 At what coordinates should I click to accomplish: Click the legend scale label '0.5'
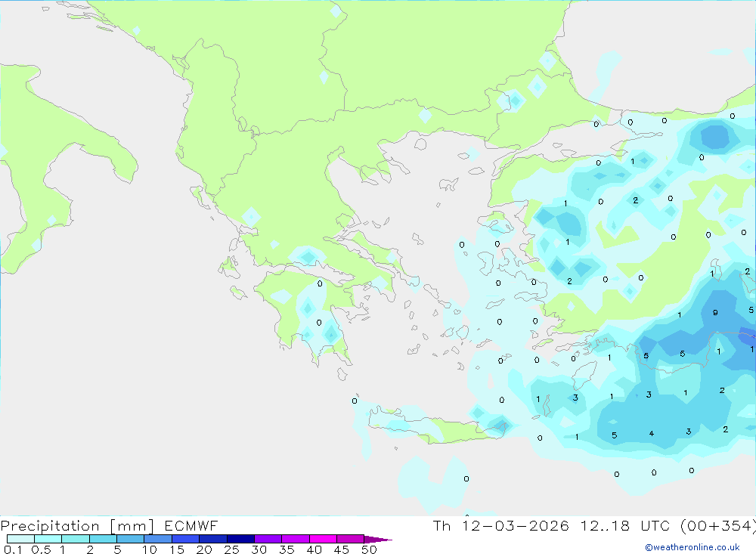tap(41, 549)
